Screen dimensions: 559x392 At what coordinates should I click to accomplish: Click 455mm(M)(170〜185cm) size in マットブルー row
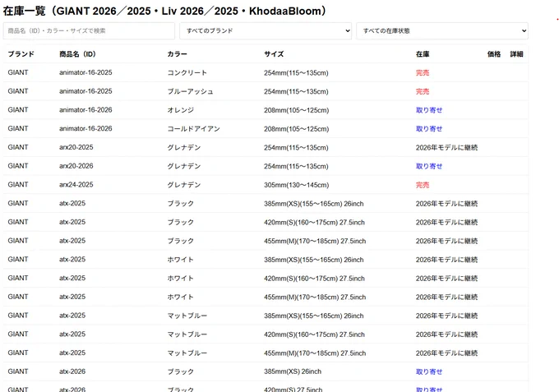[x=315, y=353]
